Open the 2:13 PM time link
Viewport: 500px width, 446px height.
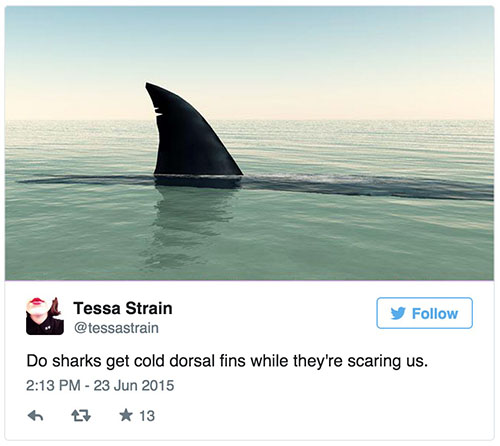[x=53, y=386]
